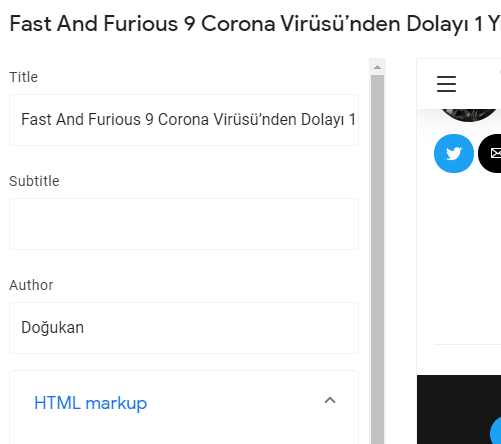Click the blank area below HTML markup title
Viewport: 501px width, 444px height.
[x=184, y=432]
